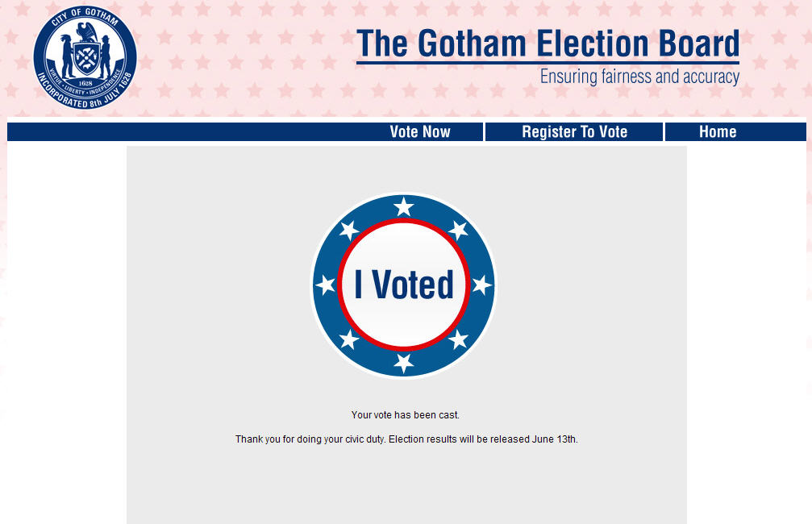This screenshot has height=524, width=812.
Task: Click "CITY OF GOTHAM" text on the seal
Action: tap(85, 17)
